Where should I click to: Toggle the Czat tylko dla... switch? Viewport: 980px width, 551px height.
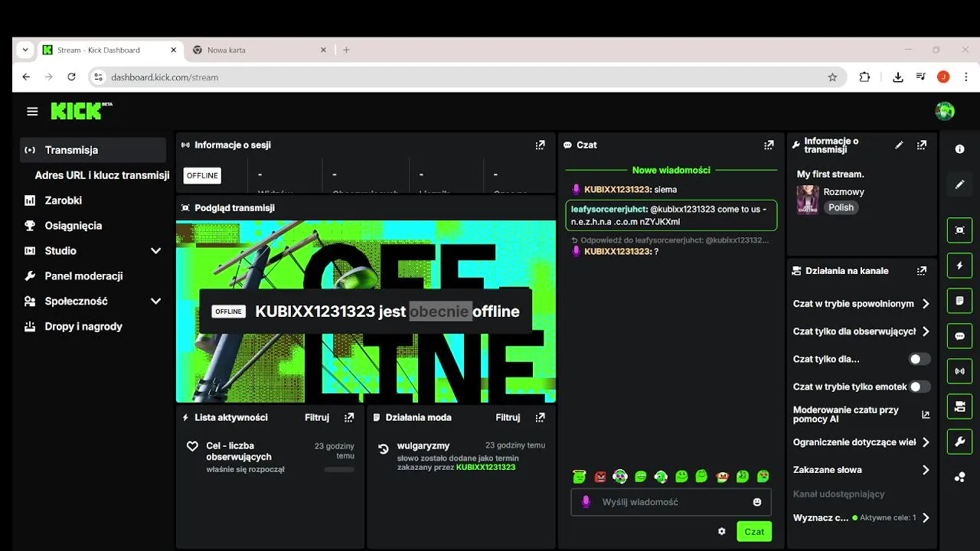click(920, 359)
